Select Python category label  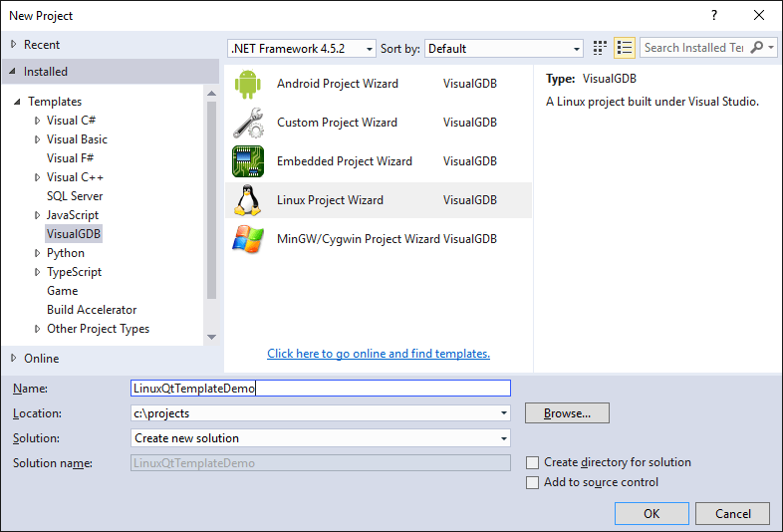(66, 253)
